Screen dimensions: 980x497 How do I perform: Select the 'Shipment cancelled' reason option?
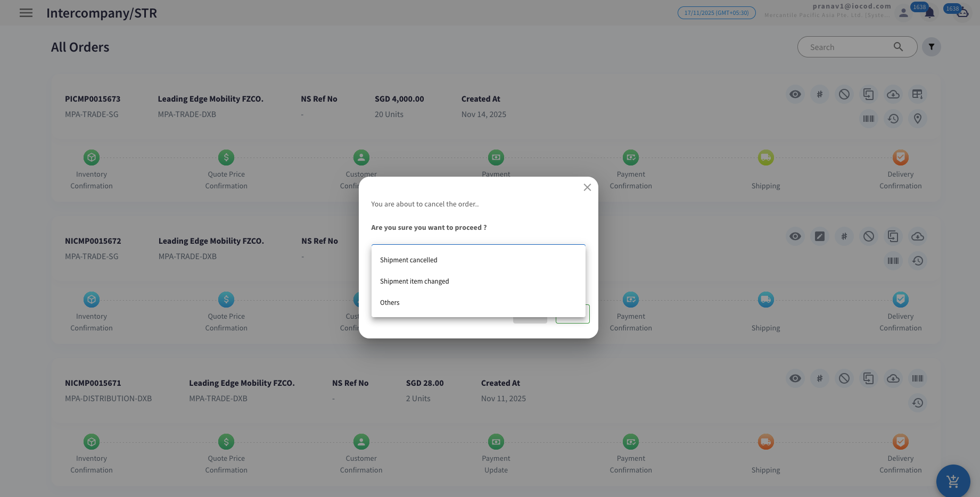(408, 260)
